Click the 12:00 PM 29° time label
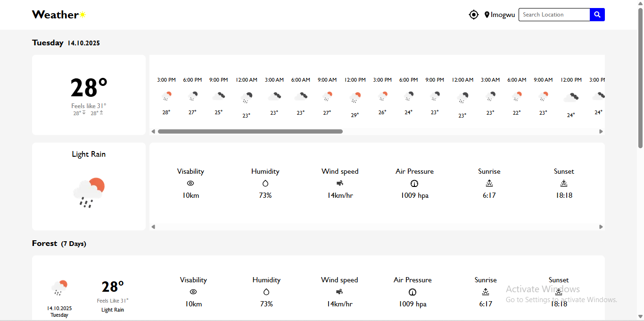Viewport: 644px width, 321px height. click(355, 80)
